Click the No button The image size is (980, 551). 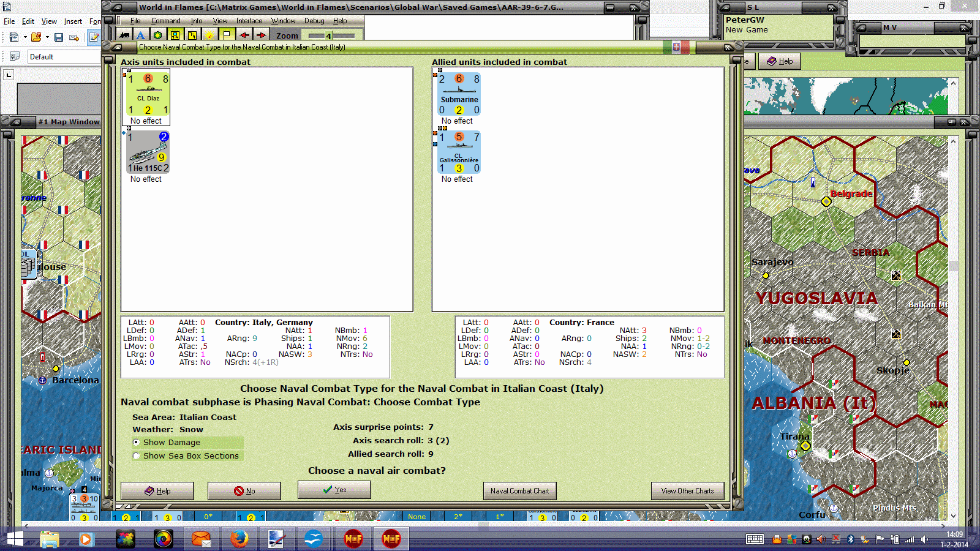(244, 491)
